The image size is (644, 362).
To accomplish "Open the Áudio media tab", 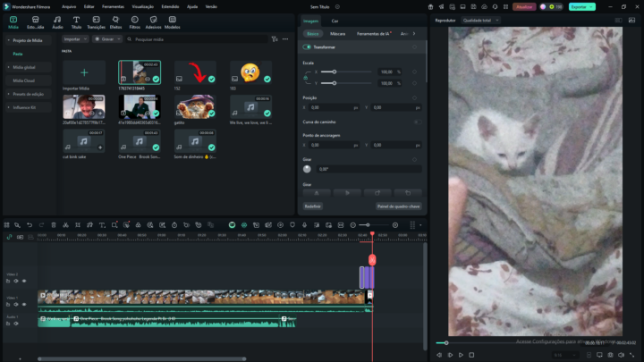I will pyautogui.click(x=57, y=23).
